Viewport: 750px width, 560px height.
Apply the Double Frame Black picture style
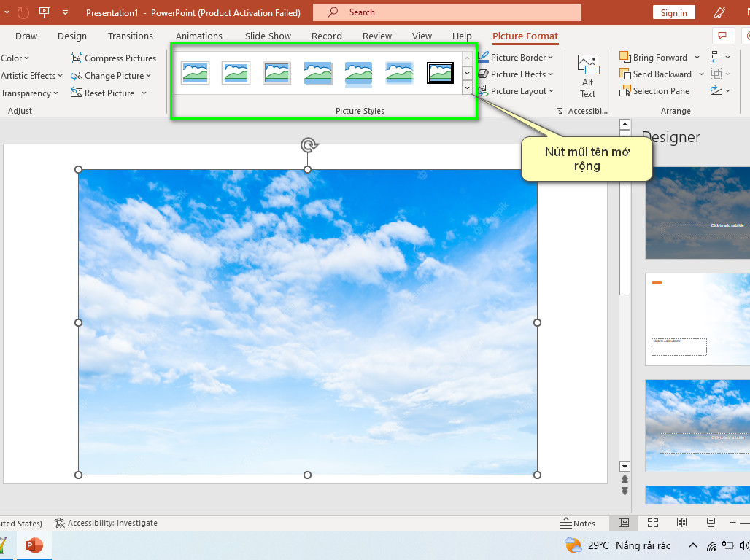pyautogui.click(x=440, y=73)
